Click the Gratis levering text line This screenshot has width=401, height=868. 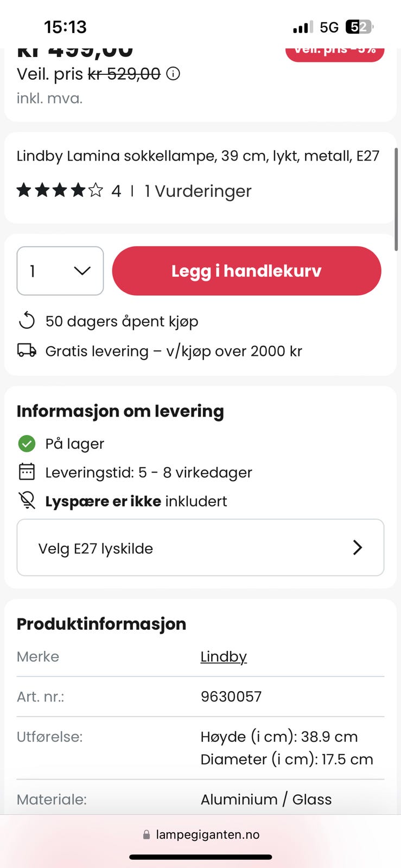click(174, 351)
